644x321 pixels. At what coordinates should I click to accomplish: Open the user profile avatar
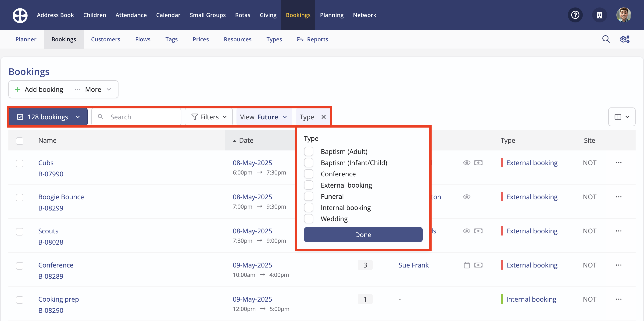[624, 15]
